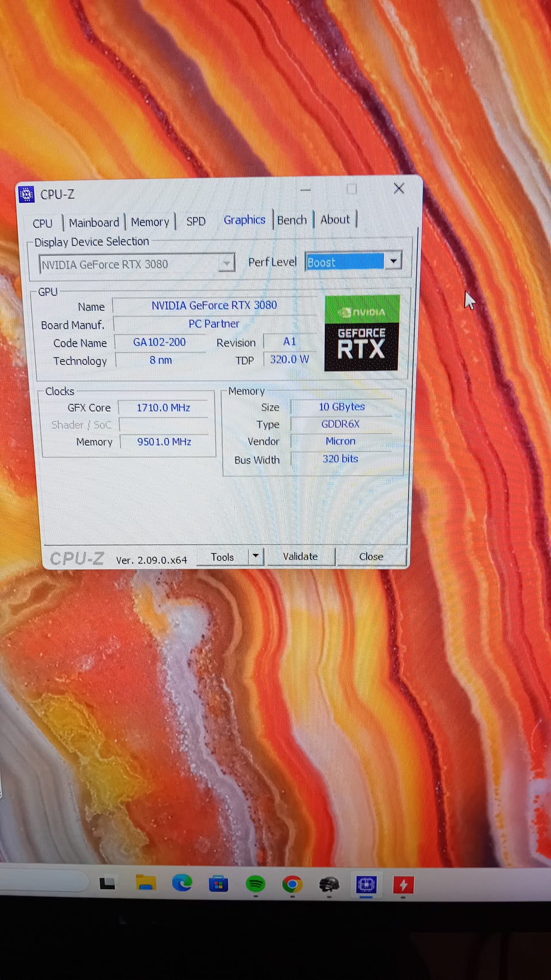Viewport: 551px width, 980px height.
Task: Click the CPU-Z title bar icon
Action: point(26,195)
